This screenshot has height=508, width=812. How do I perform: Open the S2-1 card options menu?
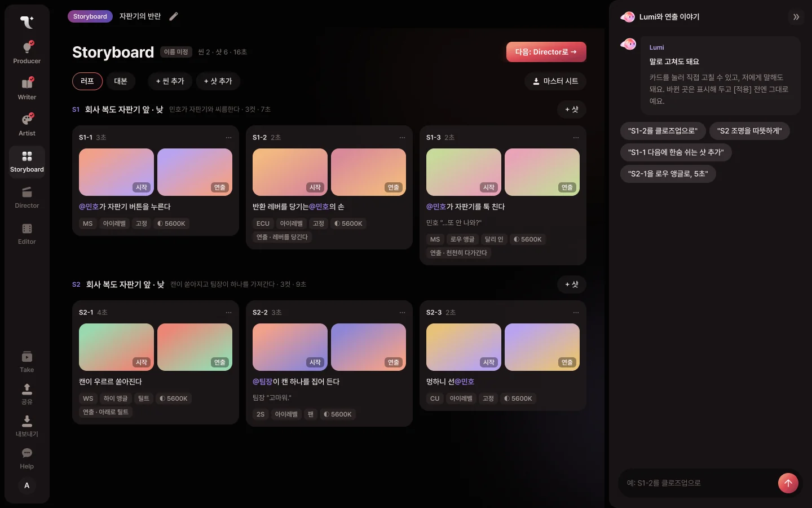point(229,313)
